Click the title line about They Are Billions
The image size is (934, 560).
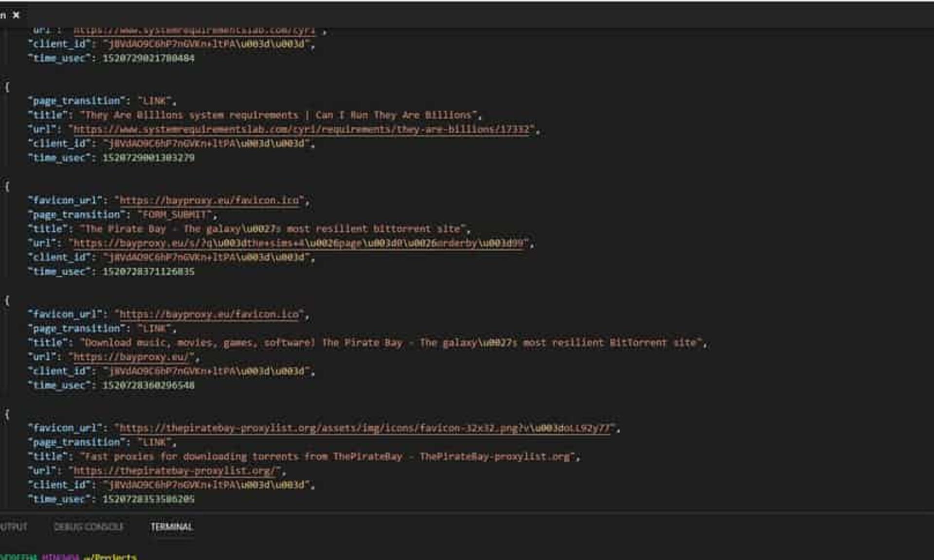[255, 115]
